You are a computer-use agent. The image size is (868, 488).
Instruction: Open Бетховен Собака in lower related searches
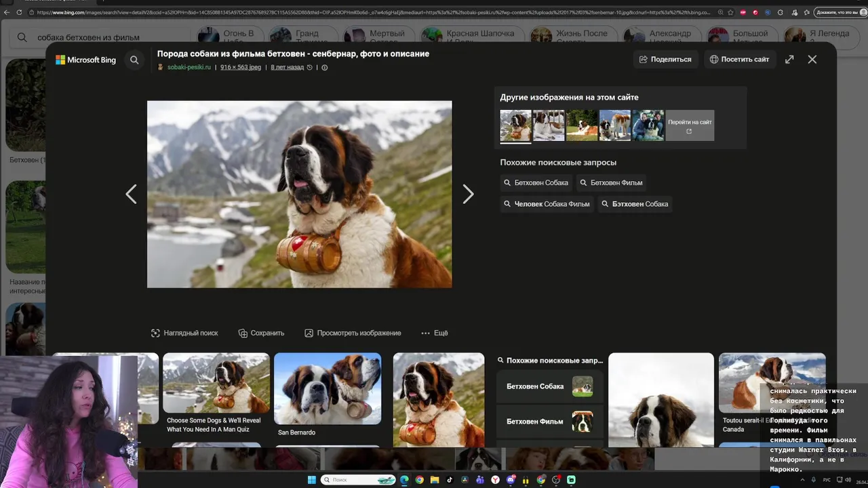[549, 386]
